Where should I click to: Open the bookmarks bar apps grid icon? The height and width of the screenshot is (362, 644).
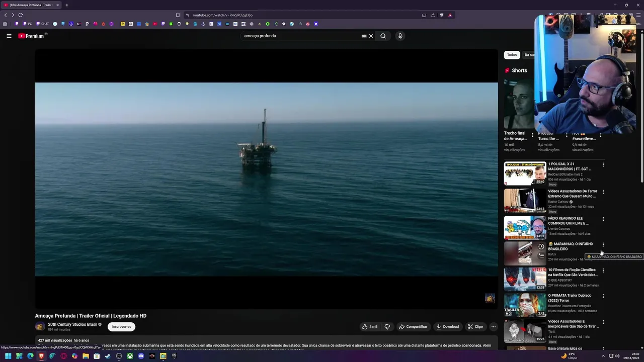[5, 24]
